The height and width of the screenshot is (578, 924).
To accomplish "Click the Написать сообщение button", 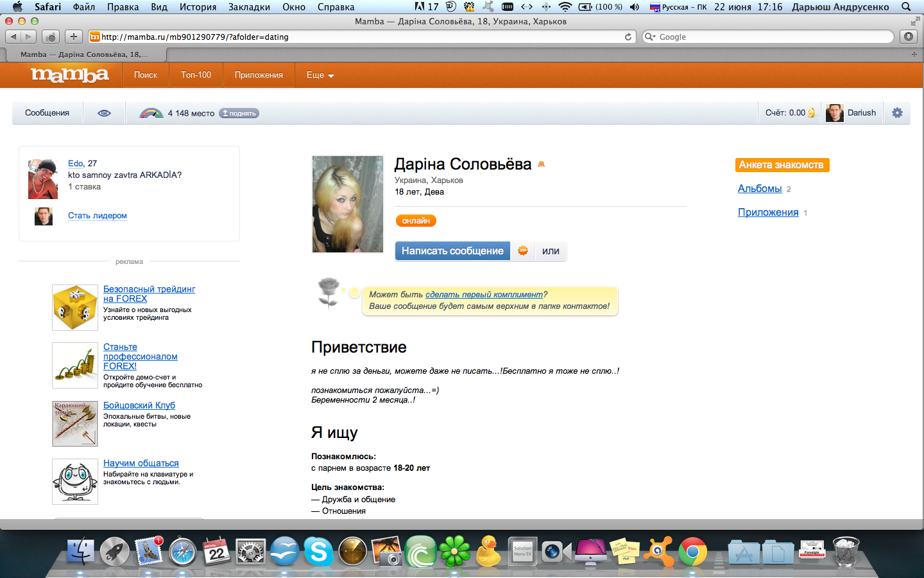I will [x=452, y=251].
